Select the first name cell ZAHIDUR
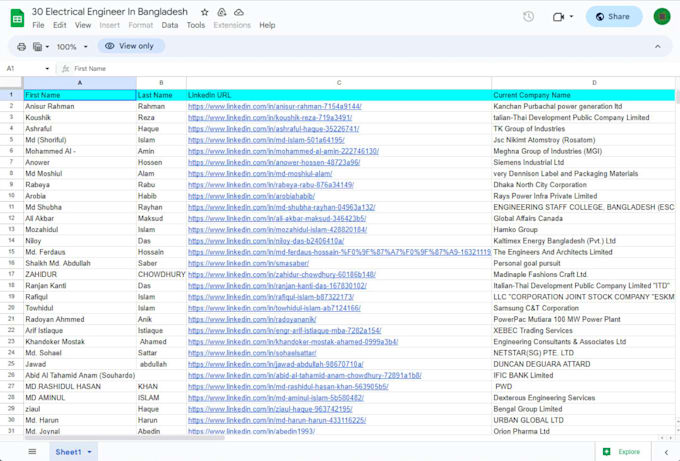The width and height of the screenshot is (680, 461). pyautogui.click(x=80, y=275)
